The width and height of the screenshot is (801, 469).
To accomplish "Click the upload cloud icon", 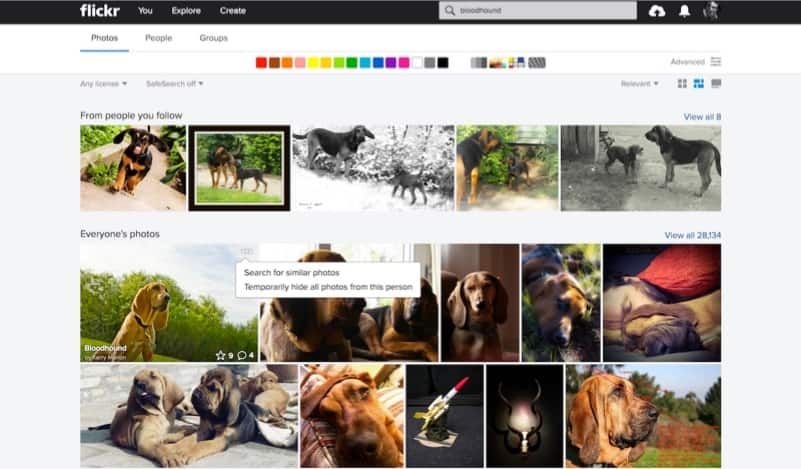I will point(657,11).
